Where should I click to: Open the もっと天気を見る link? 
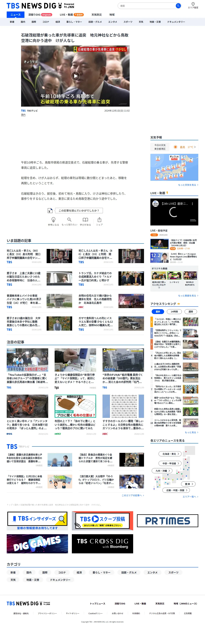click(x=188, y=185)
